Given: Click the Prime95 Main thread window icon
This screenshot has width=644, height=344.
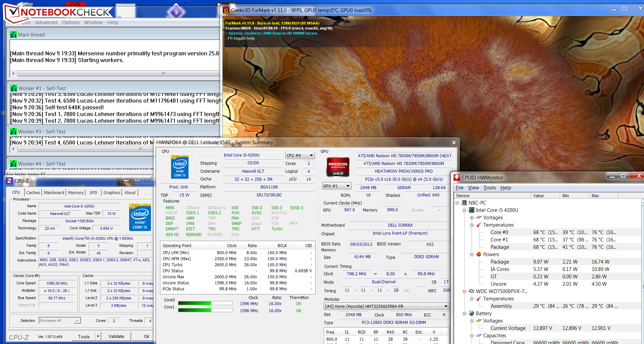Looking at the screenshot, I should [x=13, y=35].
